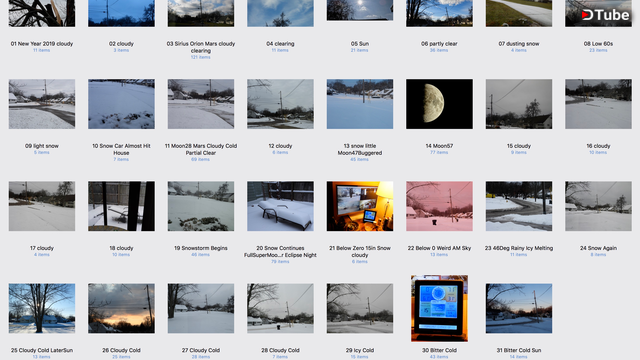
Task: Click the '07 dusting snow' album title
Action: 519,44
